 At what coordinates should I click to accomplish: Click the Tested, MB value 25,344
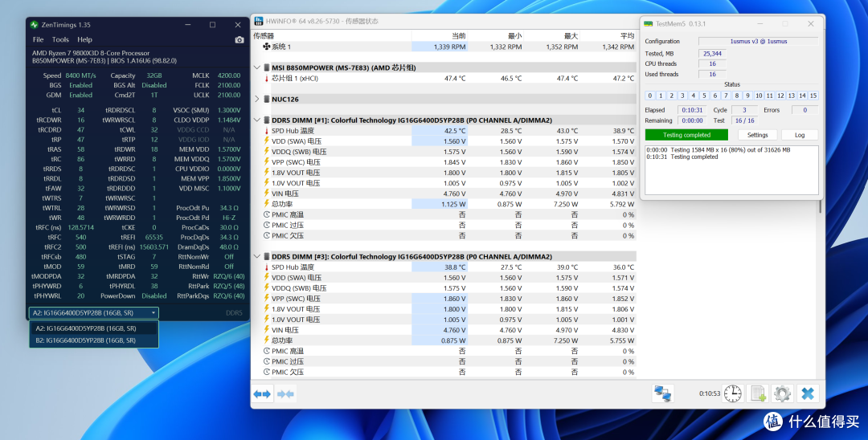[712, 54]
